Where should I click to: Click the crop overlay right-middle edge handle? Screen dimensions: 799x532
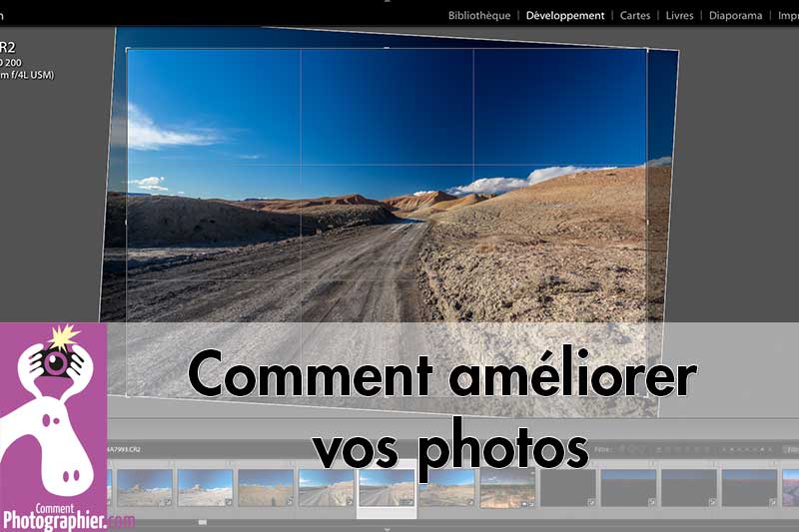[647, 222]
